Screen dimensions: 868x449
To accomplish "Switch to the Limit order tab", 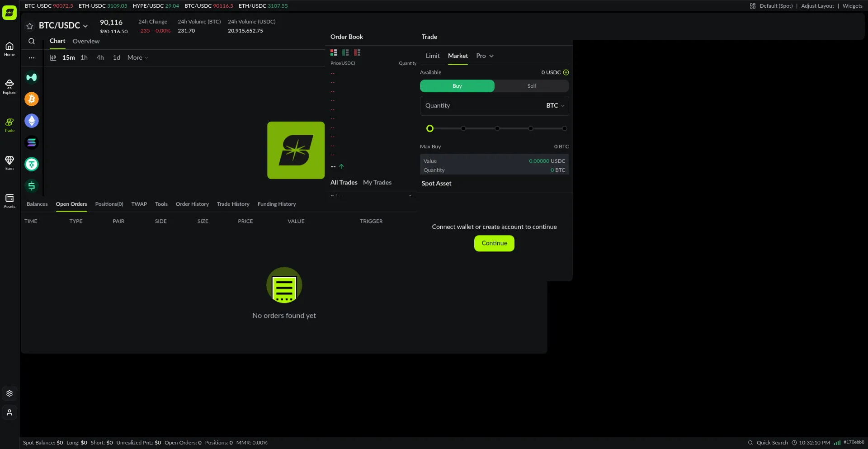I will click(x=432, y=56).
